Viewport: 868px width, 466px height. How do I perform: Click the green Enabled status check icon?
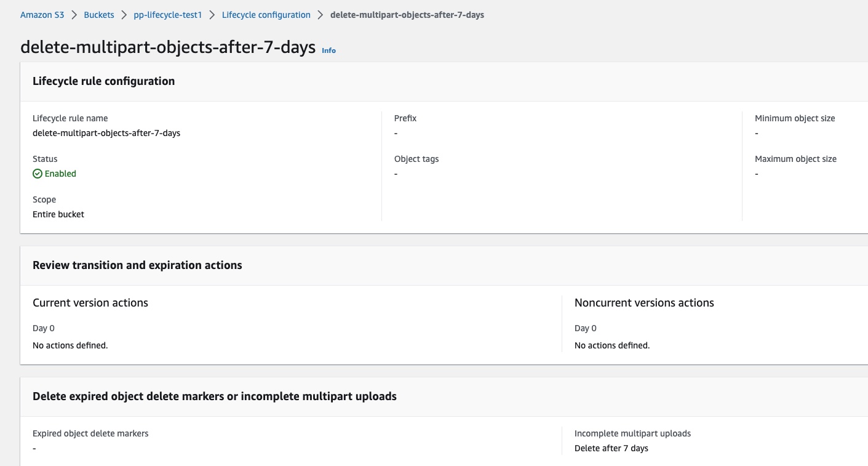(37, 174)
